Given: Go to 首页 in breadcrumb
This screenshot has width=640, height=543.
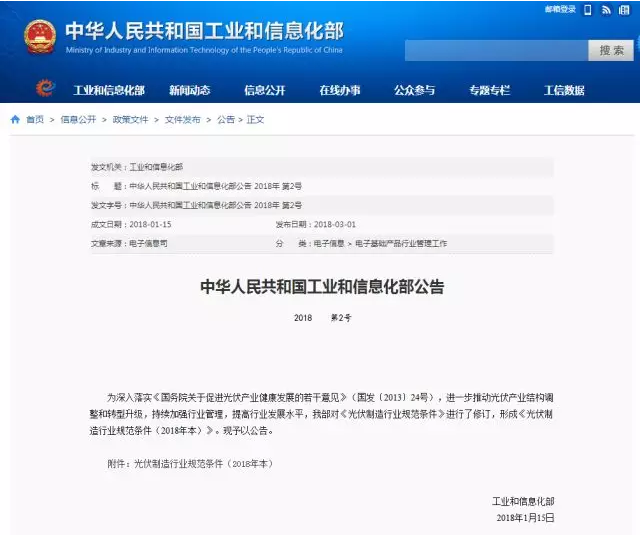Looking at the screenshot, I should click(35, 120).
